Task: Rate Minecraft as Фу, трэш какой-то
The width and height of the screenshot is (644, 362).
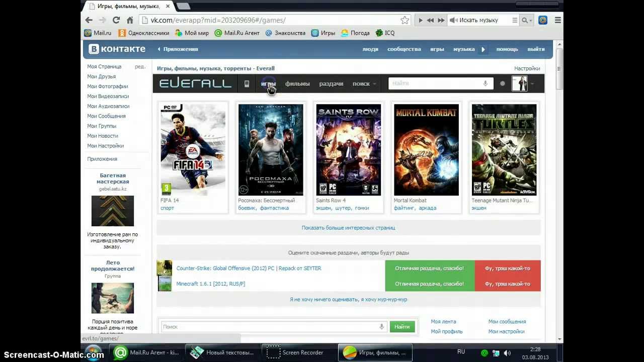Action: click(508, 284)
